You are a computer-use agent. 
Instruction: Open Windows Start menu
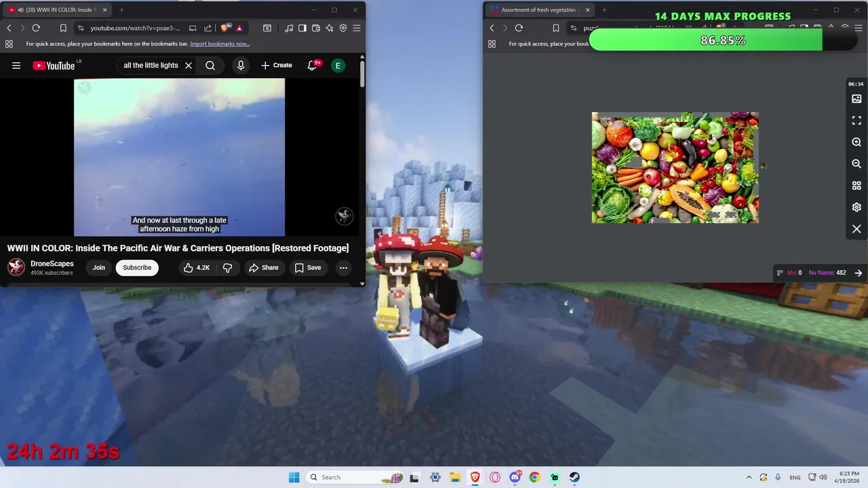point(294,477)
